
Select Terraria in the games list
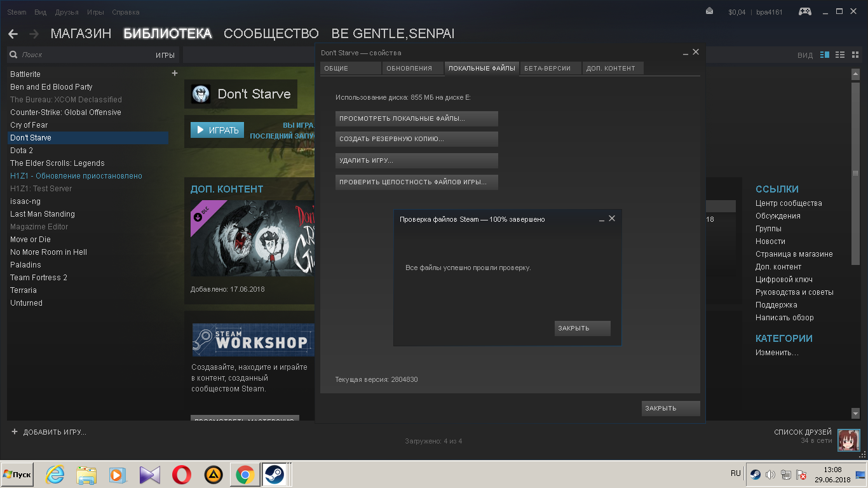[24, 290]
